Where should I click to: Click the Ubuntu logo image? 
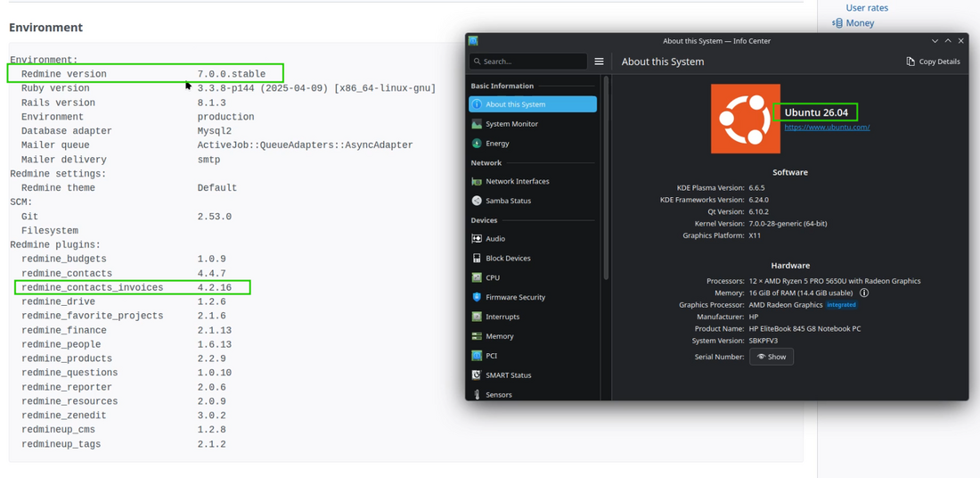[x=746, y=119]
